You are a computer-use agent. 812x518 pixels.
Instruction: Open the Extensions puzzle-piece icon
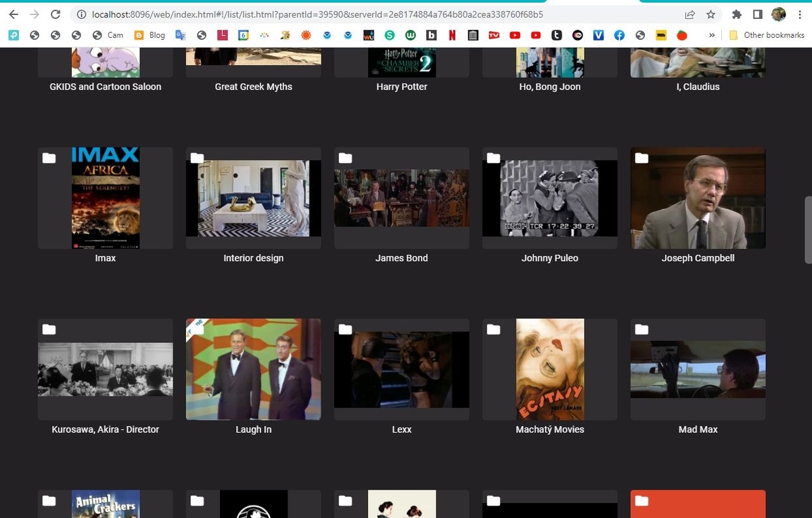click(x=737, y=14)
